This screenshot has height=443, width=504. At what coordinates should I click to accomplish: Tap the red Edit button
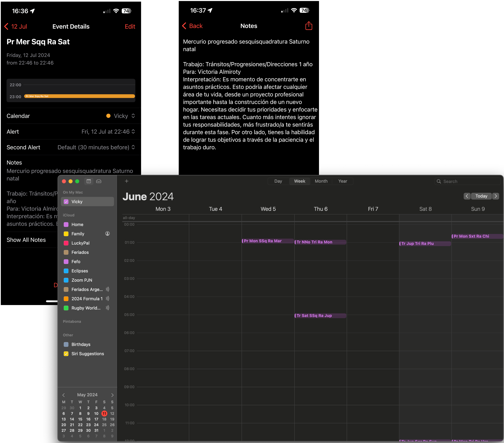coord(130,26)
